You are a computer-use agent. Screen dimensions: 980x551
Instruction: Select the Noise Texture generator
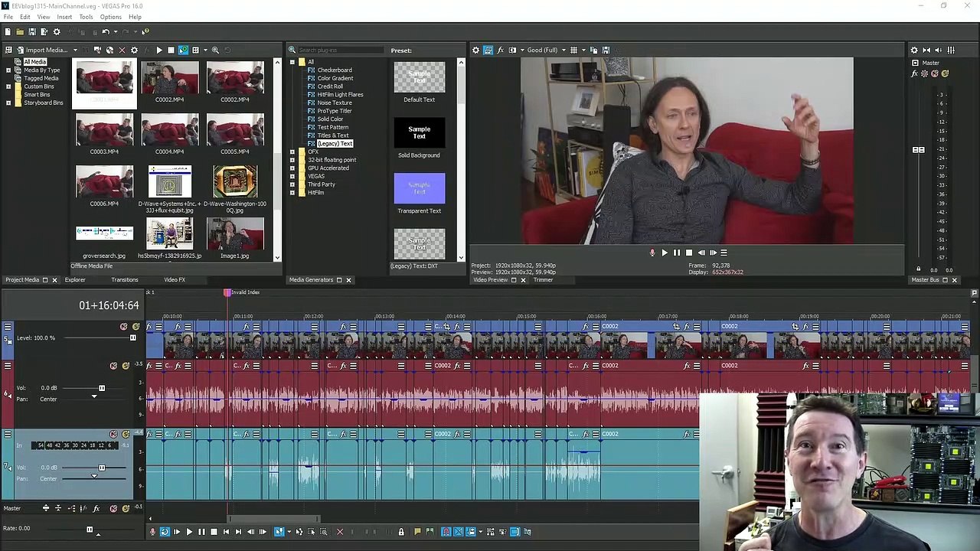(x=335, y=103)
